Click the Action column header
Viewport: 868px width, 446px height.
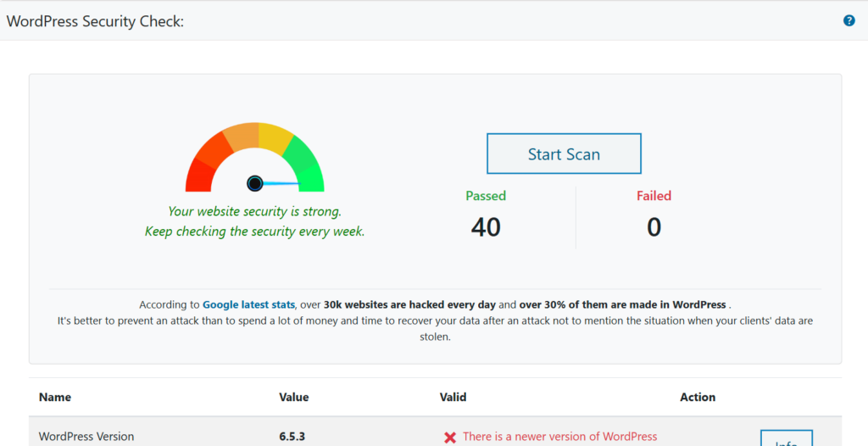pyautogui.click(x=698, y=397)
